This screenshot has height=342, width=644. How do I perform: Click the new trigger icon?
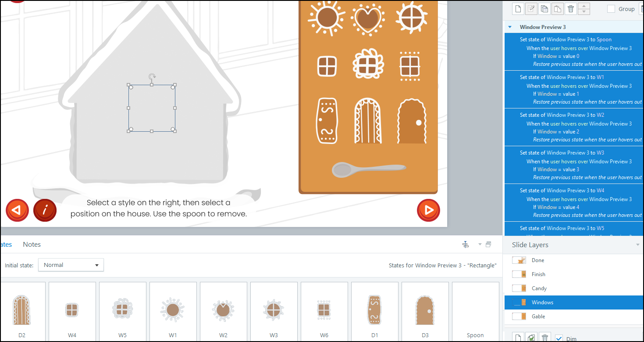click(518, 9)
